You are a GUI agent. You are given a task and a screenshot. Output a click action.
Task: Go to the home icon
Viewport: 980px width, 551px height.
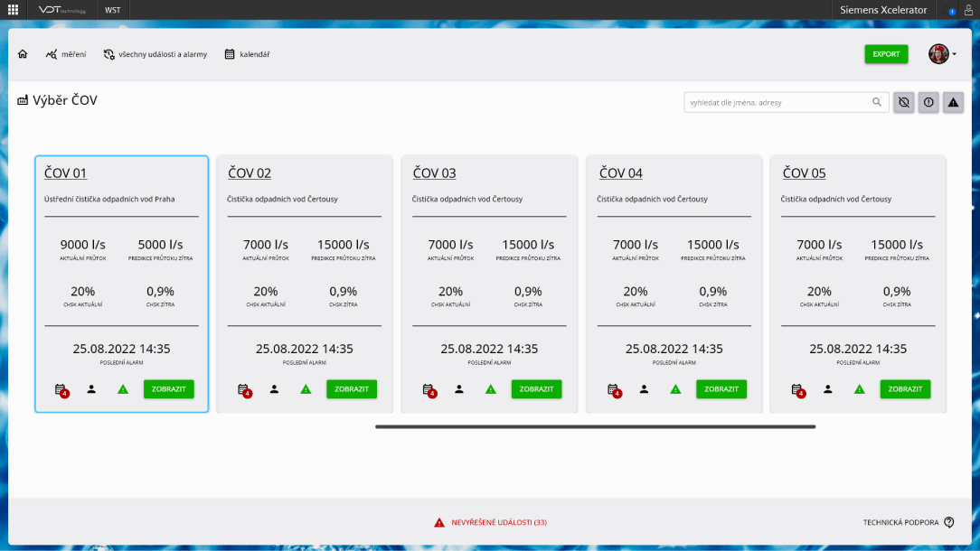click(x=23, y=54)
